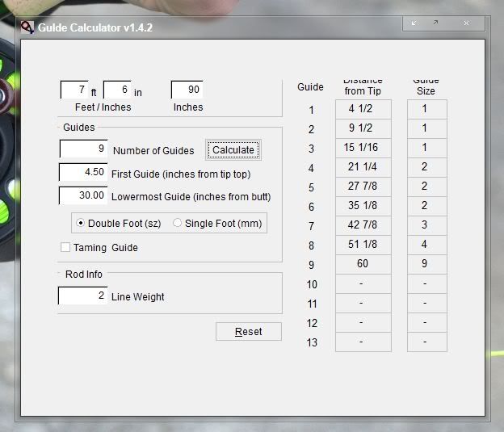Click guide 7 size cell showing 3
504x432 pixels.
click(x=426, y=225)
